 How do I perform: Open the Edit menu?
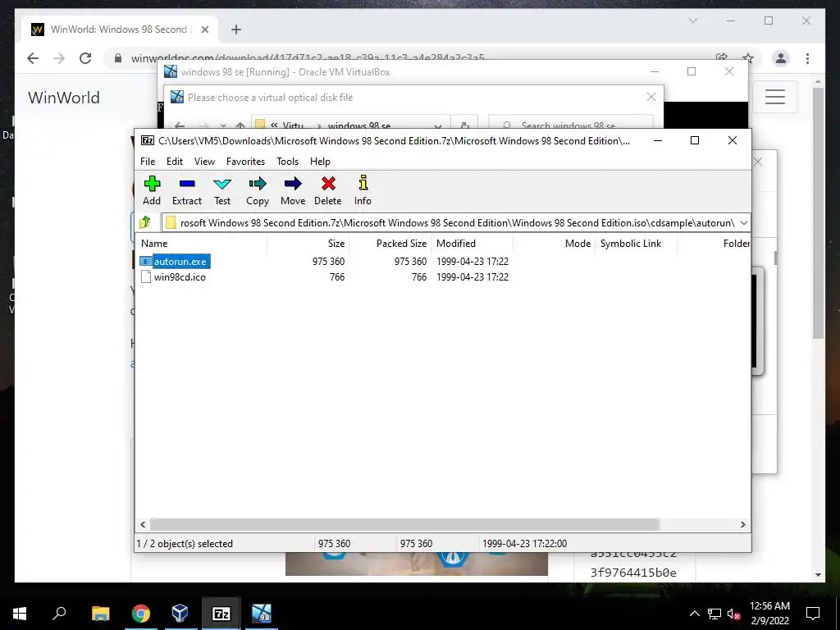[175, 162]
